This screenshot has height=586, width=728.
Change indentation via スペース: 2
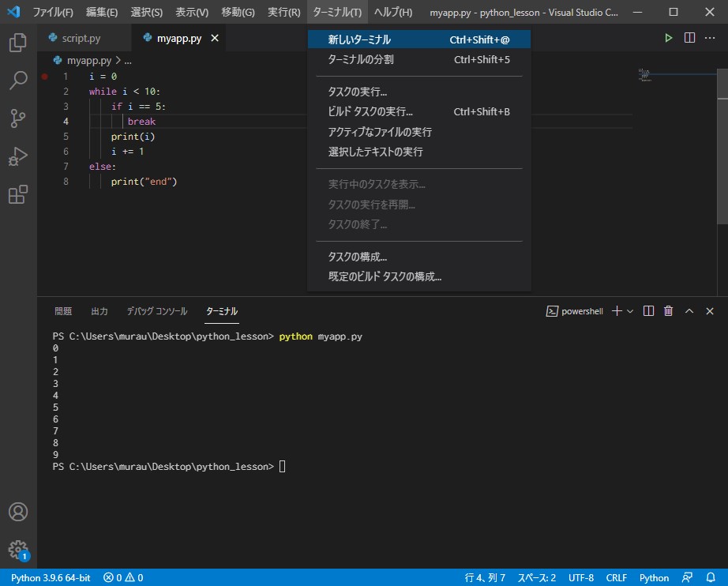point(537,577)
